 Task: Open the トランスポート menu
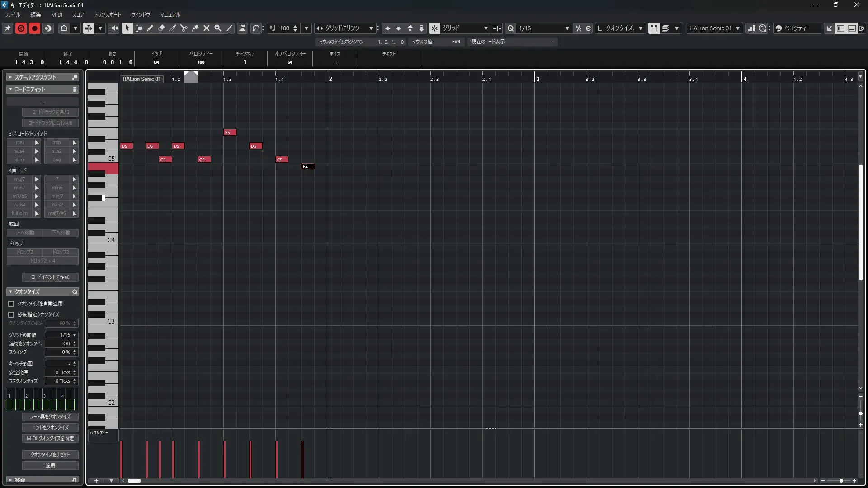point(107,14)
